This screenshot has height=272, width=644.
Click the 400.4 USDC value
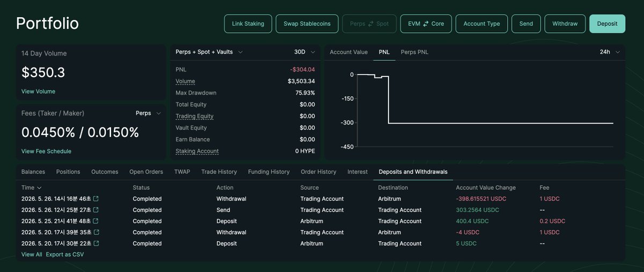pyautogui.click(x=472, y=221)
